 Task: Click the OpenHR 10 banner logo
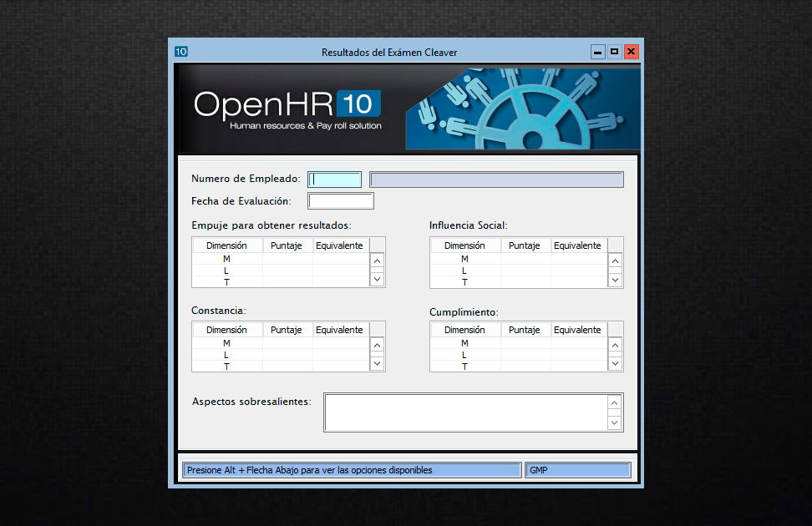coord(287,109)
